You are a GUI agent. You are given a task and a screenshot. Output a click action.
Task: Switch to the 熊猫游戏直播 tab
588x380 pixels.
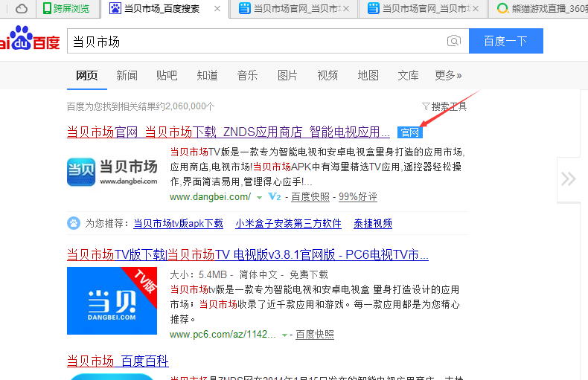[541, 8]
